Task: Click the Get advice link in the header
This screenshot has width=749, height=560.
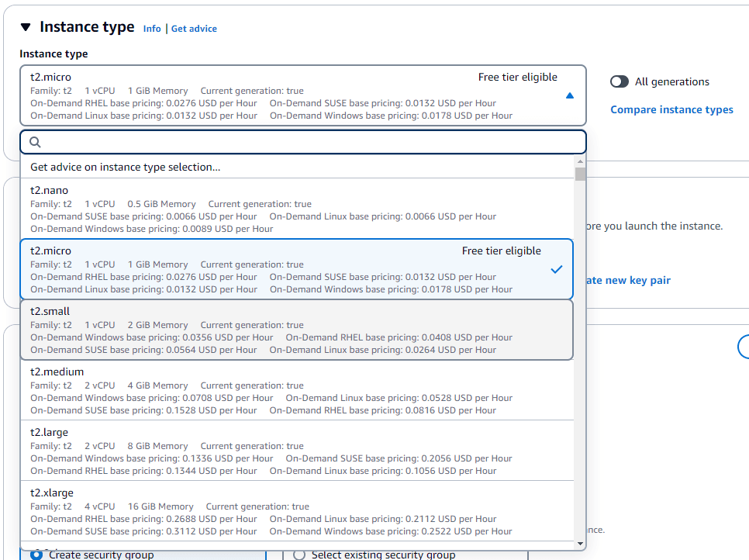Action: (x=194, y=28)
